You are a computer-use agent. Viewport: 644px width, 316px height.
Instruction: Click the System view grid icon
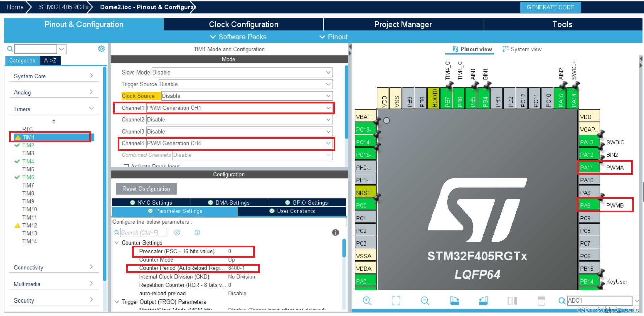coord(506,49)
